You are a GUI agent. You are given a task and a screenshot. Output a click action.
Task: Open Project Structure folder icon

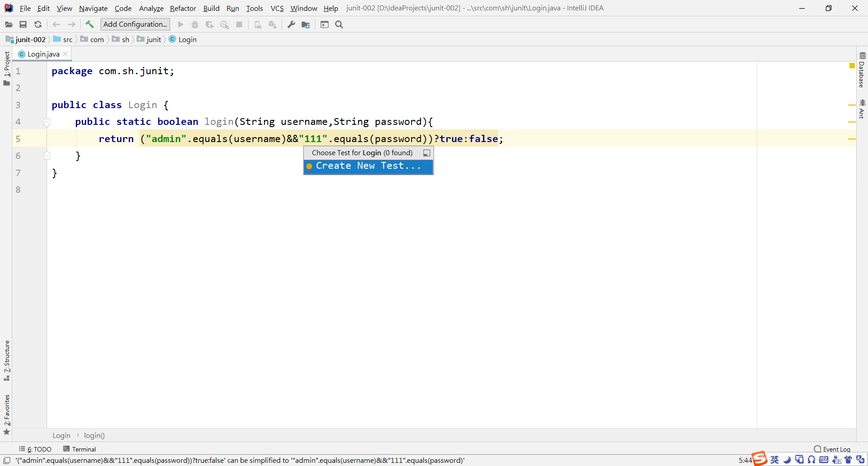pyautogui.click(x=306, y=24)
